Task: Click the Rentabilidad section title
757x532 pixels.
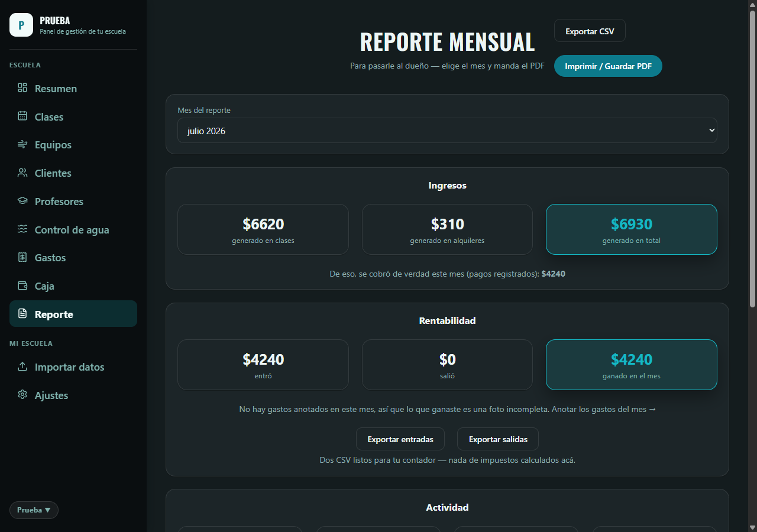Action: 447,321
